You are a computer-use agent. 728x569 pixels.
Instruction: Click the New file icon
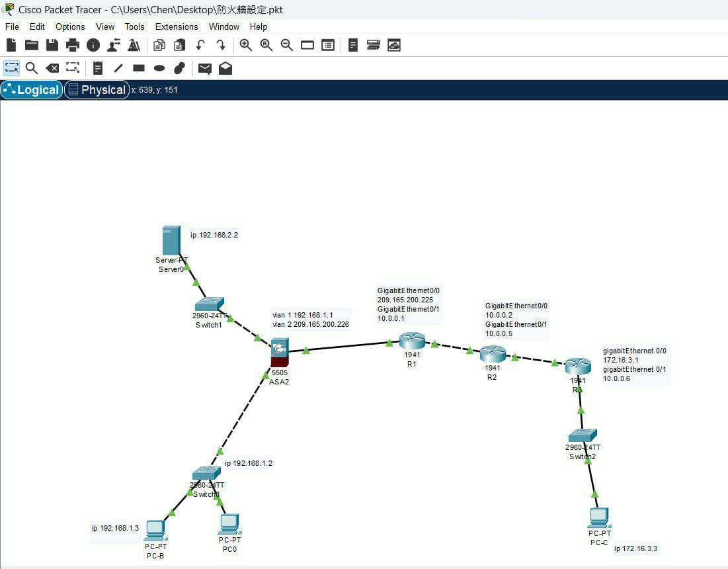tap(12, 45)
